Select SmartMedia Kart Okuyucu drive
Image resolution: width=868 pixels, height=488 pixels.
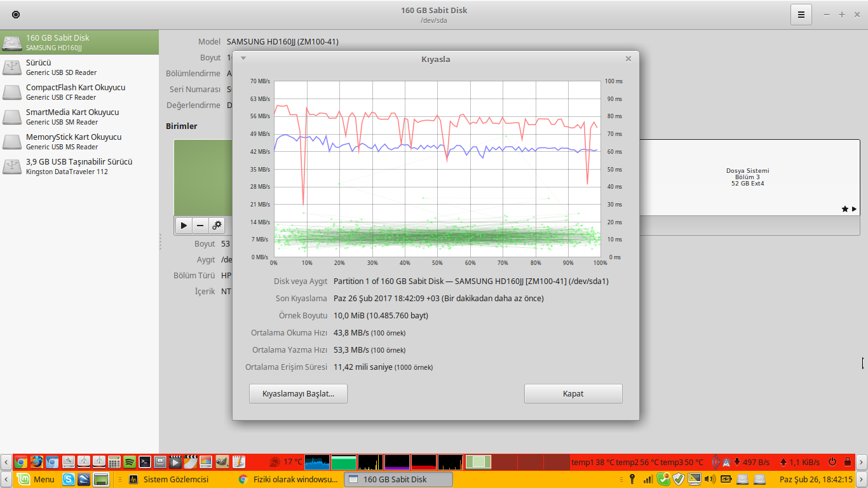click(79, 117)
